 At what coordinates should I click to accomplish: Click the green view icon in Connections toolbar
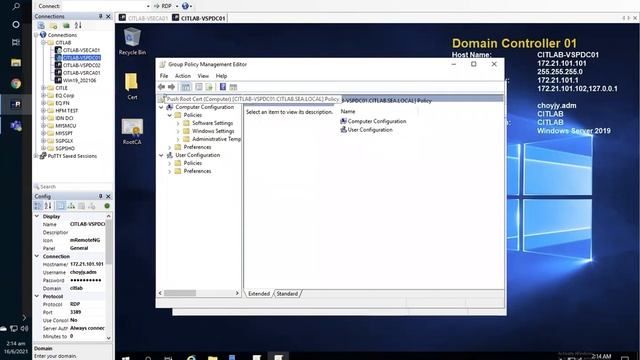[x=66, y=25]
